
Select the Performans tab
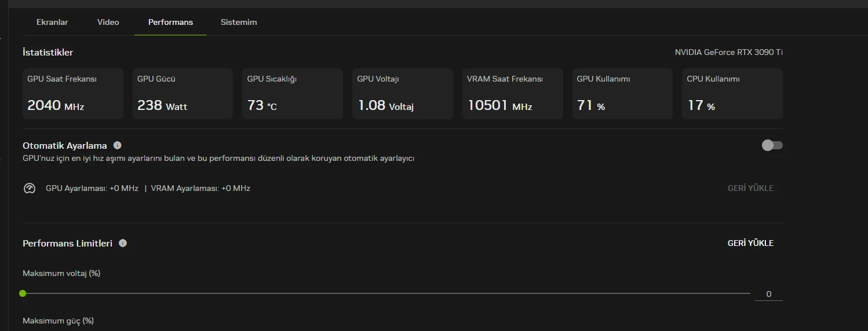pyautogui.click(x=170, y=22)
